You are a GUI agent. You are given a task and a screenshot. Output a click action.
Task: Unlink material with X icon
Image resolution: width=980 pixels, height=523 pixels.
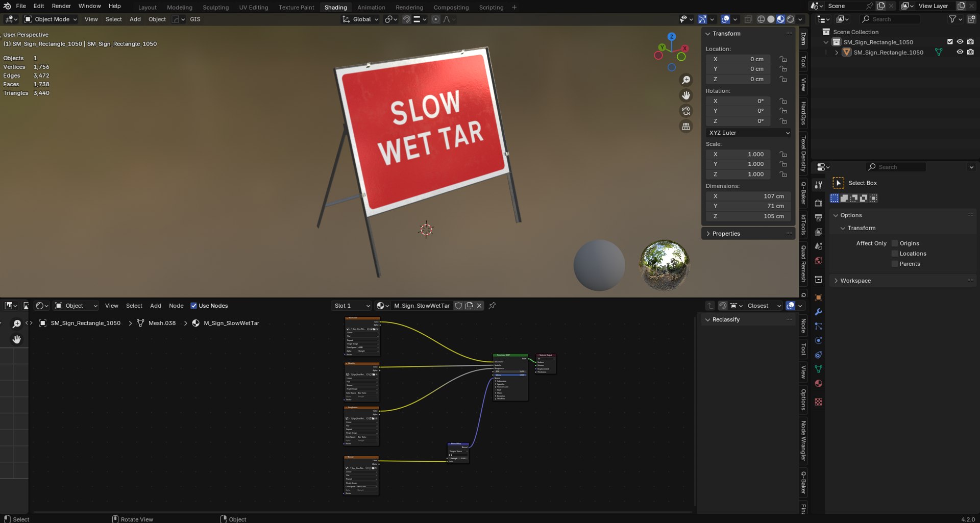(x=479, y=306)
